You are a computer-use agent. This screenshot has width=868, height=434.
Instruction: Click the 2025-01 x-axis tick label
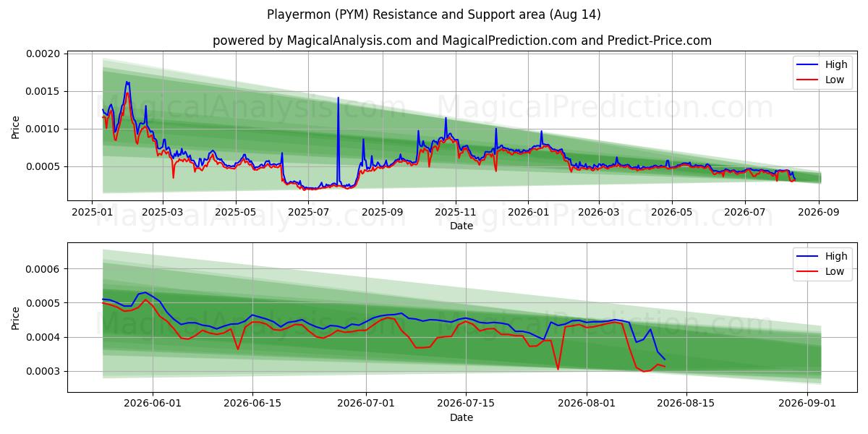(91, 213)
